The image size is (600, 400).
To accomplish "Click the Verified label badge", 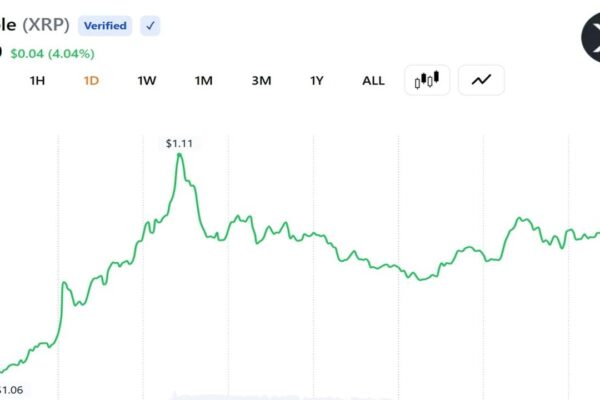I will tap(105, 26).
